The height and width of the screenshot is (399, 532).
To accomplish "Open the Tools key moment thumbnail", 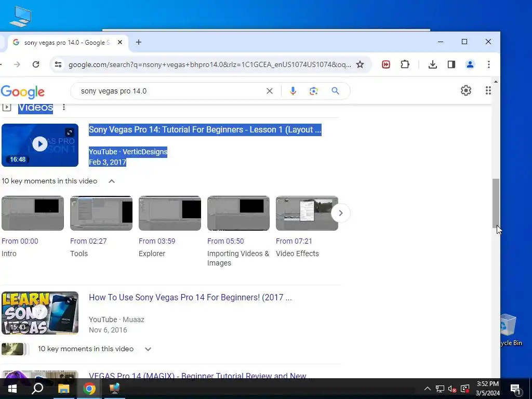I will 101,213.
